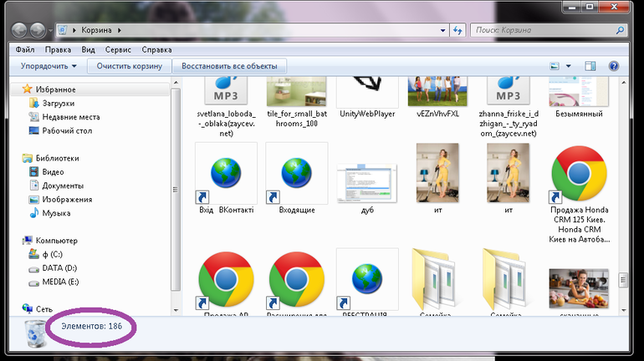Click the blue Help question icon

coord(614,66)
